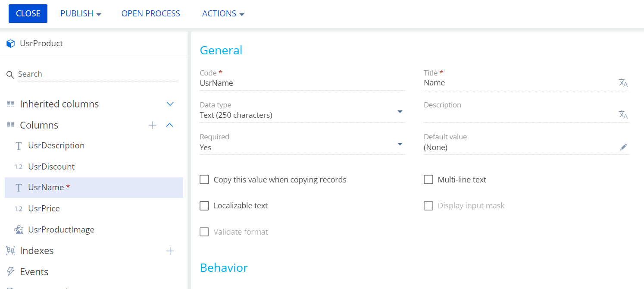This screenshot has height=289, width=644.
Task: Click the text type icon beside UsrDescription
Action: [19, 146]
